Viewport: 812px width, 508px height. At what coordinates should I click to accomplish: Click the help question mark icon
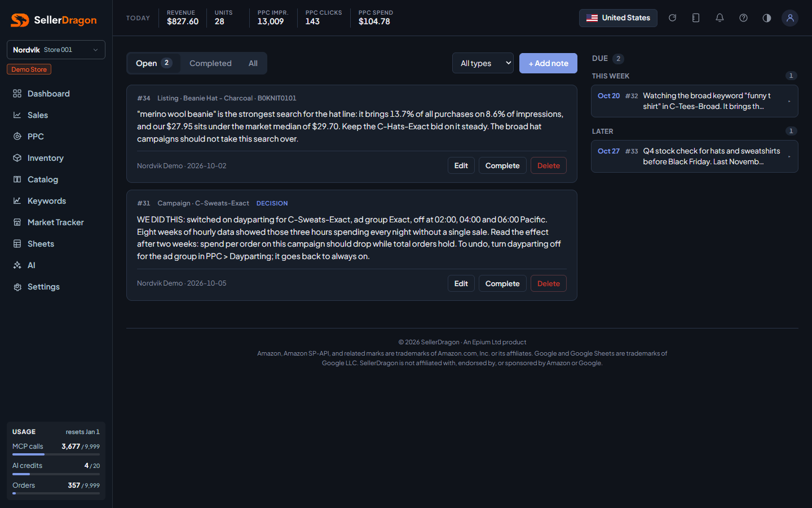[743, 18]
